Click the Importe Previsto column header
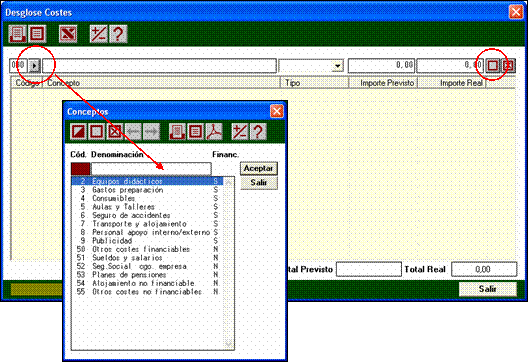Screen dimensions: 528x362 383,83
